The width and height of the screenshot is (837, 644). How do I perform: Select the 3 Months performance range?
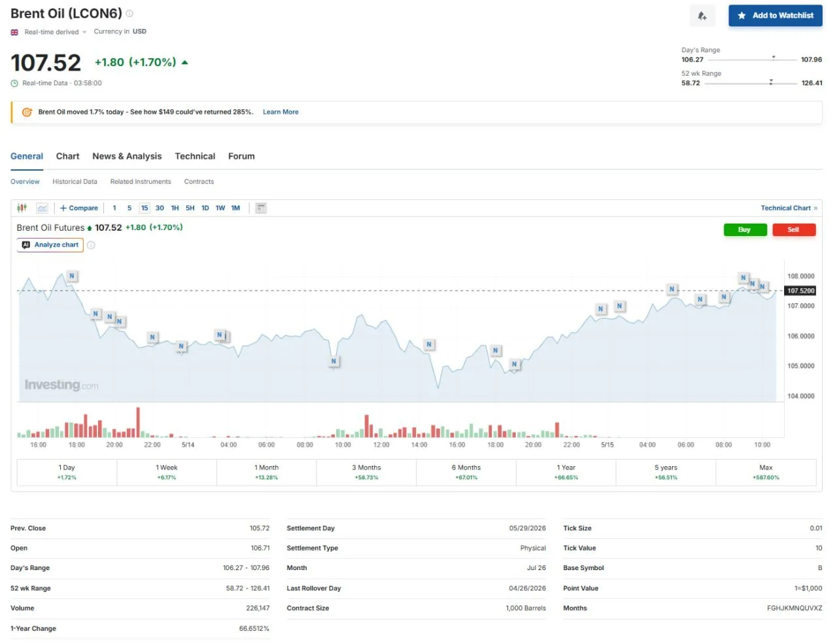point(366,472)
